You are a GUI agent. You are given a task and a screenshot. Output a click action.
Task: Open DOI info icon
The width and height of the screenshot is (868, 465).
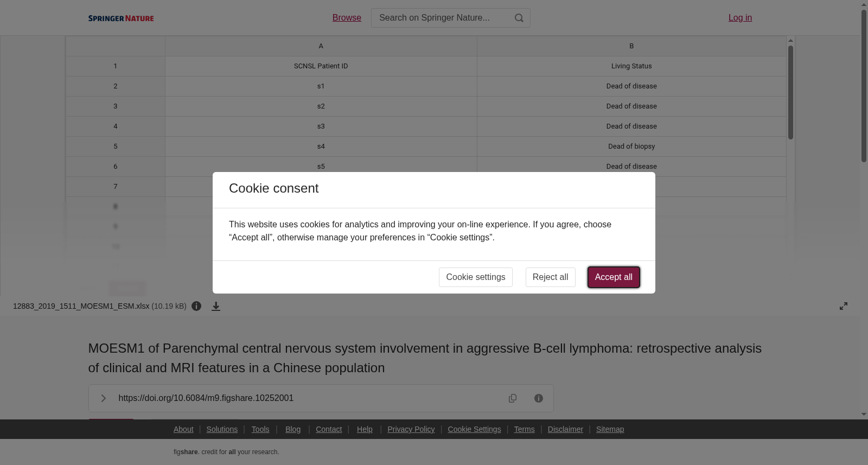(x=539, y=398)
